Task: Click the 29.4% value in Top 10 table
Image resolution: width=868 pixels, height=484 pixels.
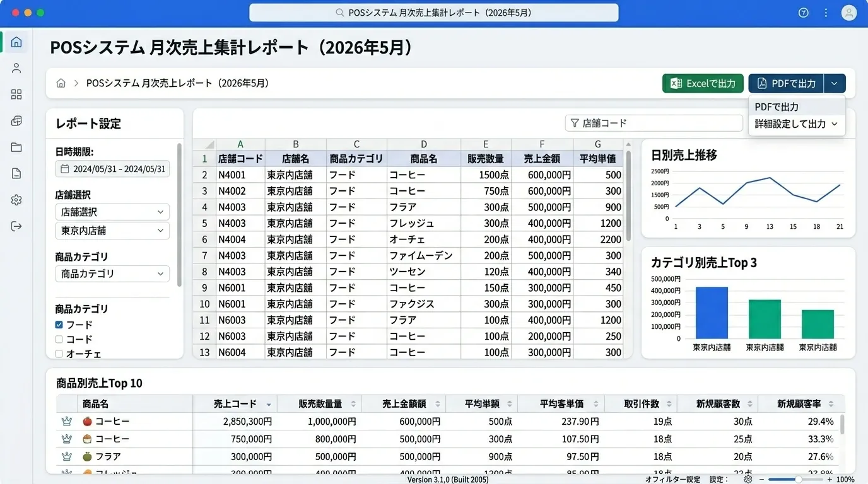Action: pos(821,421)
